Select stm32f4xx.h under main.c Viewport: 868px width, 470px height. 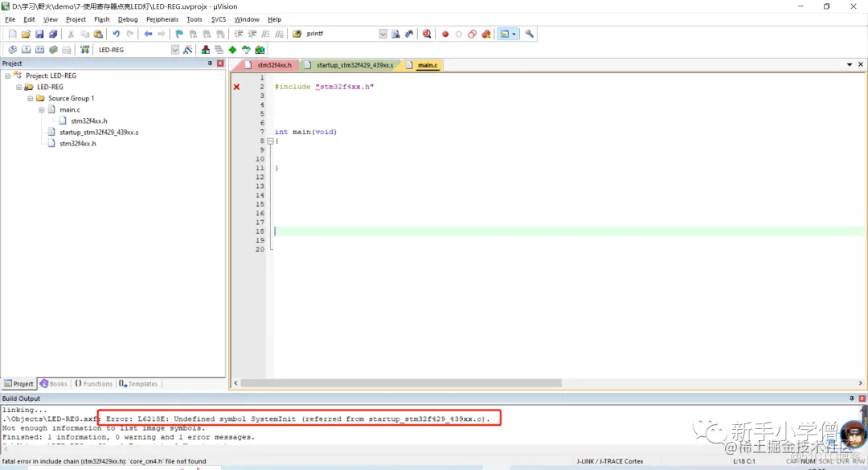pos(89,121)
